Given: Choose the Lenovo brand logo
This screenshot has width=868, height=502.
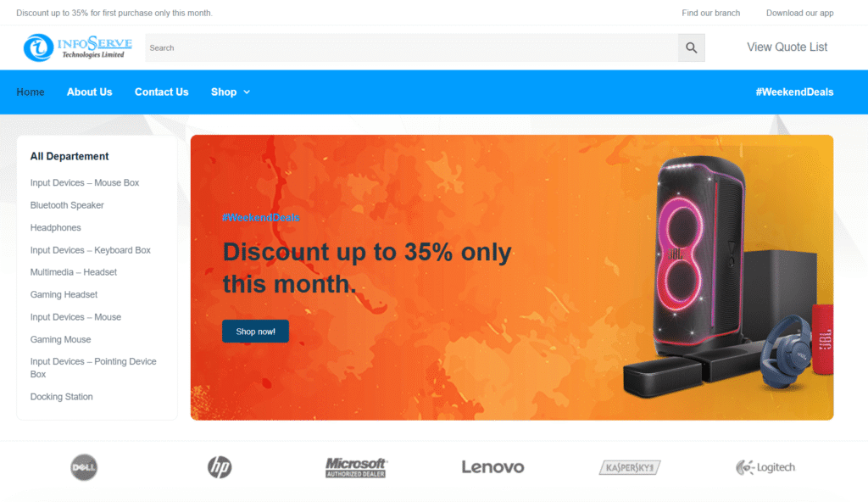Looking at the screenshot, I should pyautogui.click(x=492, y=467).
